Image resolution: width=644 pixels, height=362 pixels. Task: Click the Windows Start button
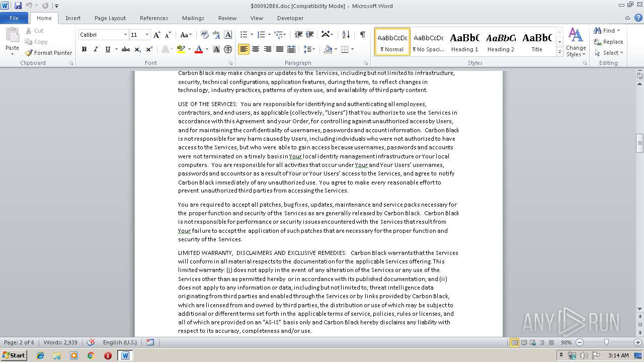pyautogui.click(x=14, y=355)
